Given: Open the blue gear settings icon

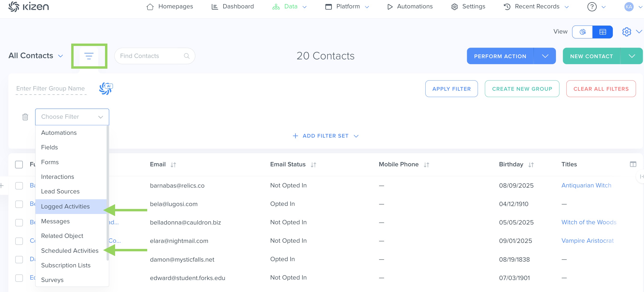Looking at the screenshot, I should [x=626, y=32].
